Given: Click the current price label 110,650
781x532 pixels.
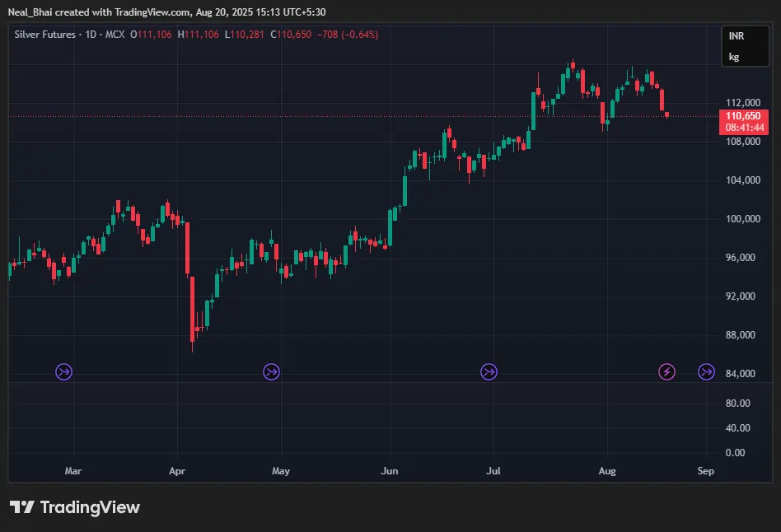Looking at the screenshot, I should click(x=743, y=116).
